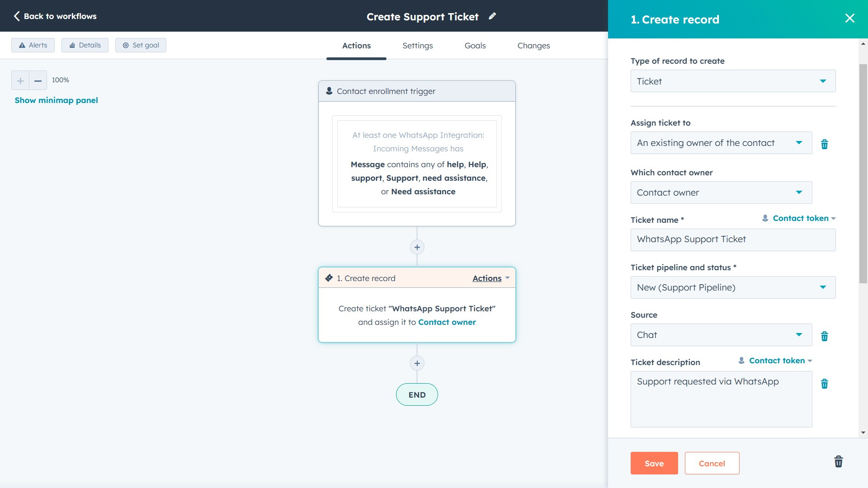Remove the Source field using its trash icon
868x488 pixels.
825,336
